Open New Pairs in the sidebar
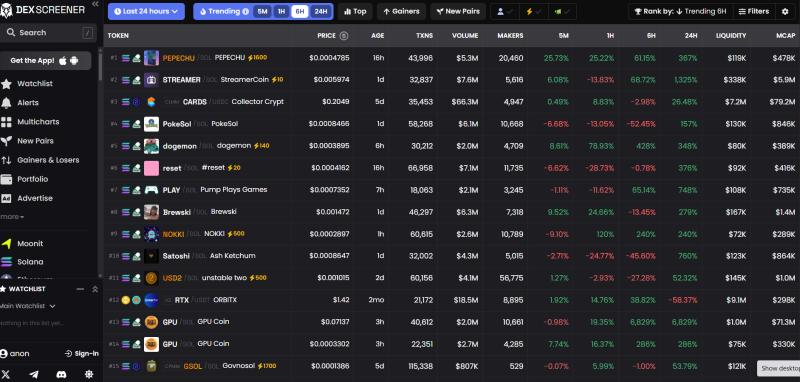The height and width of the screenshot is (382, 800). (35, 141)
